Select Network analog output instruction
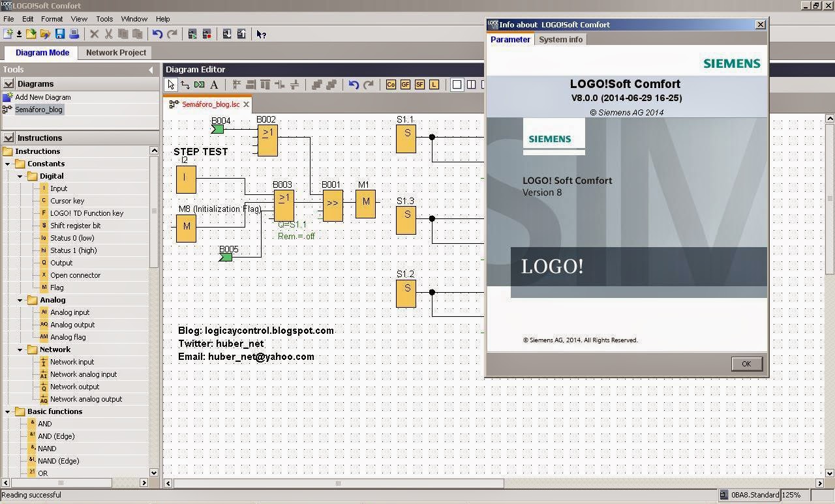The image size is (835, 504). click(x=86, y=399)
